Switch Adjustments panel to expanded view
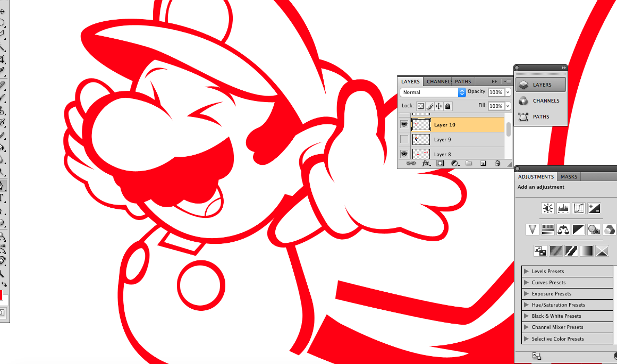 pos(537,356)
